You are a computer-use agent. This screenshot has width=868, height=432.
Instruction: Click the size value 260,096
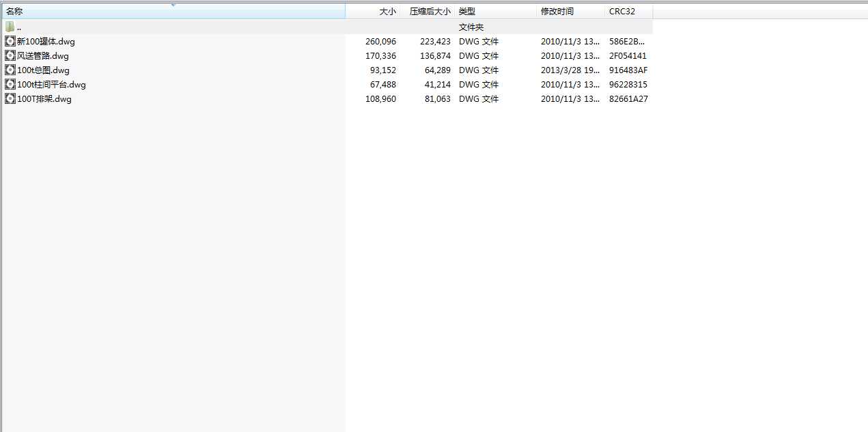[380, 42]
